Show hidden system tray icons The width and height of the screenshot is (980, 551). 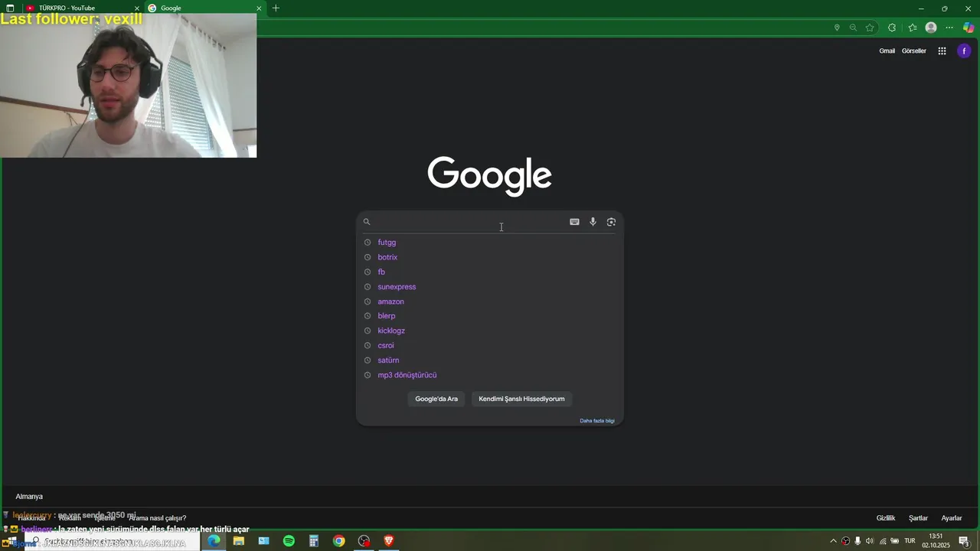834,541
